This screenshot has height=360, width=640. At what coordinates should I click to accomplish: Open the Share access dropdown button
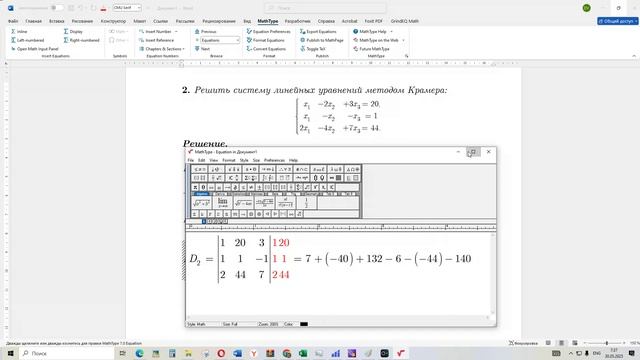click(618, 21)
